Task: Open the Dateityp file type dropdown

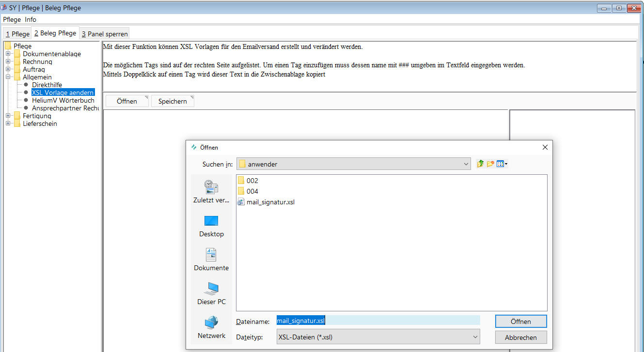Action: (x=475, y=337)
